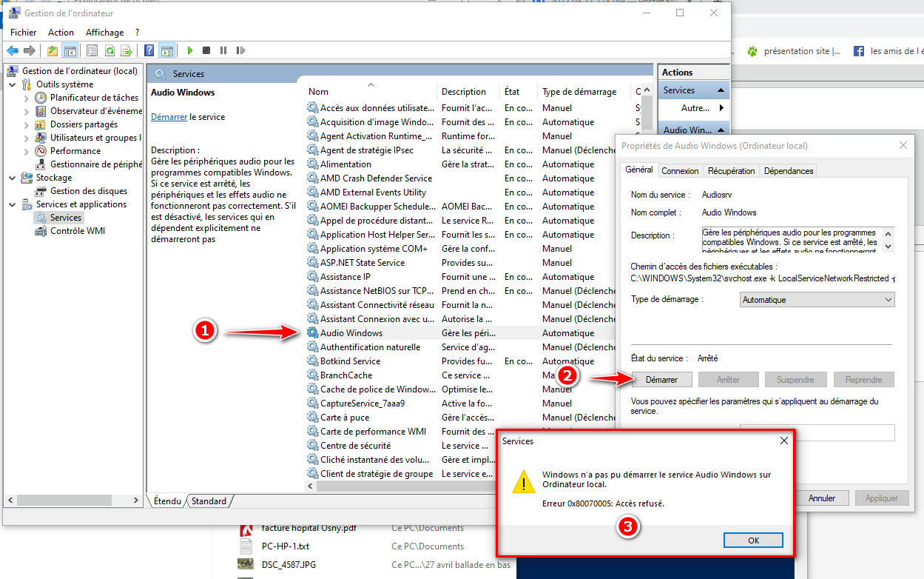924x579 pixels.
Task: Collapse the Outils système tree node
Action: pos(13,84)
